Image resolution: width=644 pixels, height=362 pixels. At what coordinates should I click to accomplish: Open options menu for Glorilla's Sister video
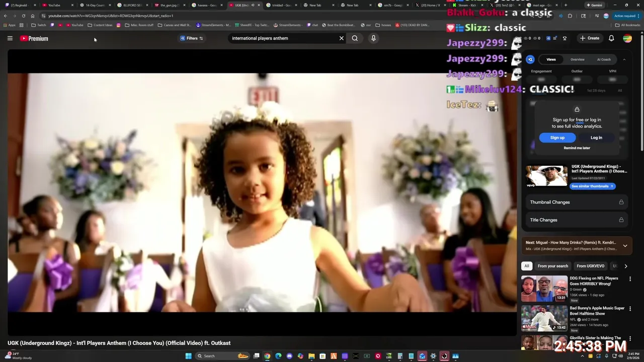click(x=630, y=338)
